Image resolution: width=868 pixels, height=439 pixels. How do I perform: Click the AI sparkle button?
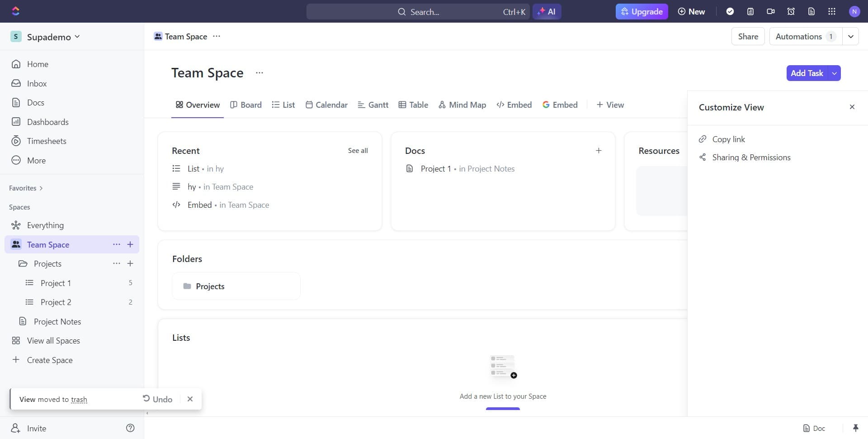pyautogui.click(x=547, y=12)
